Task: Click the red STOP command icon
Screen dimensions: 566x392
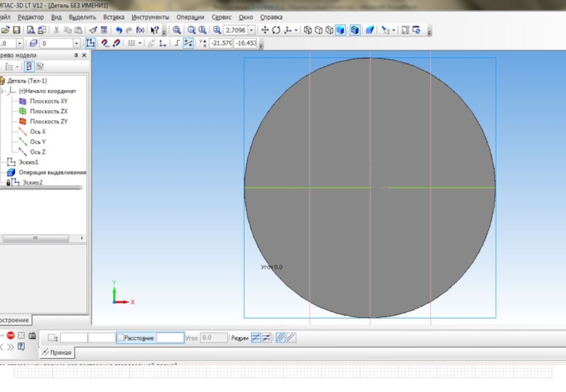Action: point(11,335)
